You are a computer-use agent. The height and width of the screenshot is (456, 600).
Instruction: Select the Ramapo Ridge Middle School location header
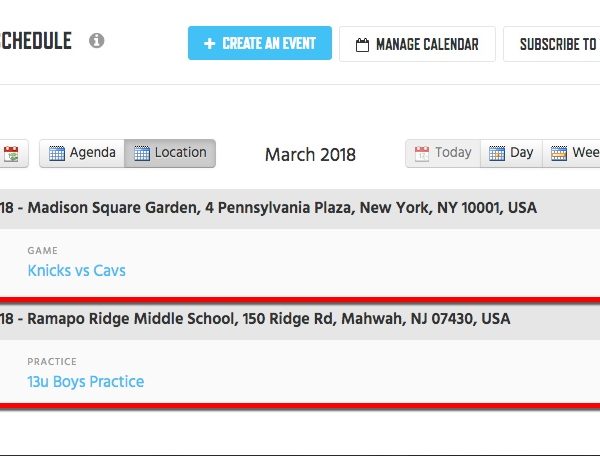[x=300, y=319]
